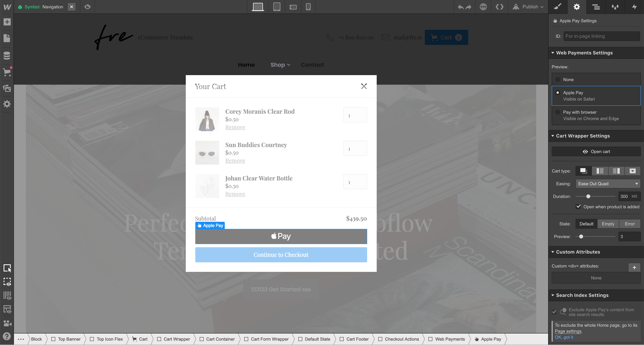Expand the breadcrumb ellipsis at bottom left

point(21,339)
